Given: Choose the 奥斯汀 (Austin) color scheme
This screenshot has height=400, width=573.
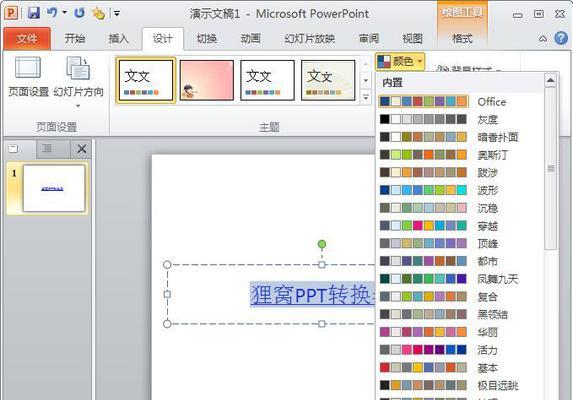Looking at the screenshot, I should click(460, 155).
